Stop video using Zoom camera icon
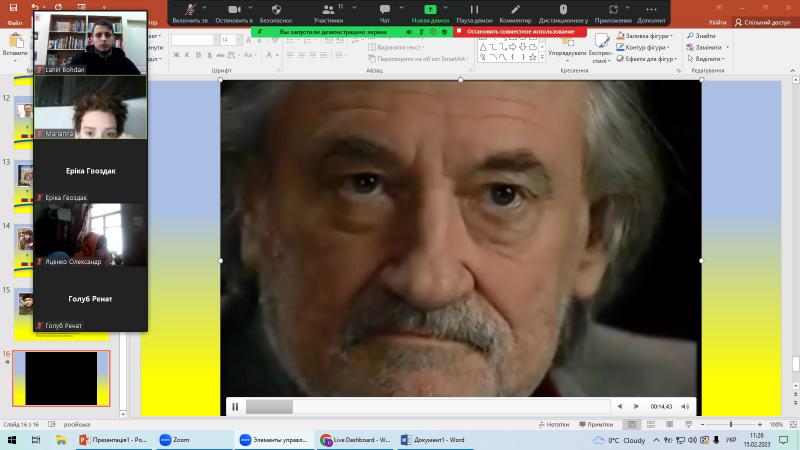This screenshot has height=450, width=800. (x=234, y=13)
